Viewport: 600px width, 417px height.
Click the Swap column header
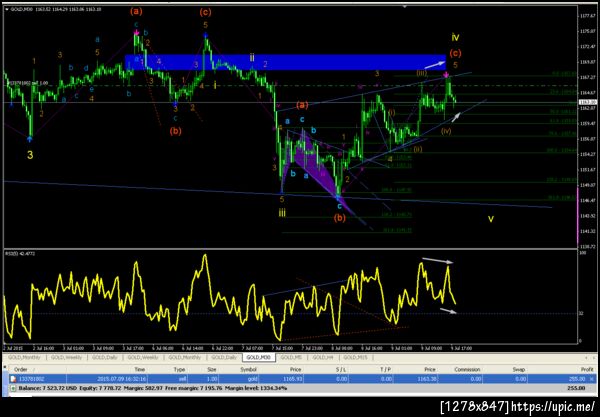[x=518, y=369]
